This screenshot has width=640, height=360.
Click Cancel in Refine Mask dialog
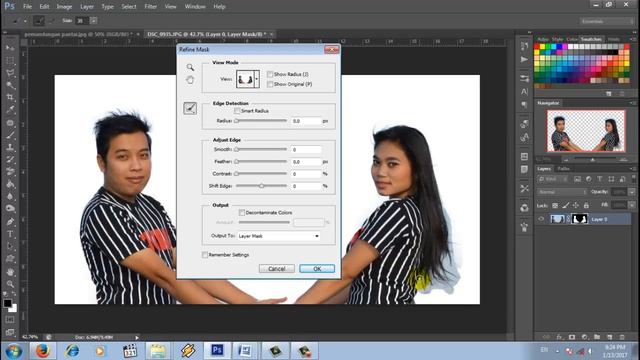coord(276,269)
